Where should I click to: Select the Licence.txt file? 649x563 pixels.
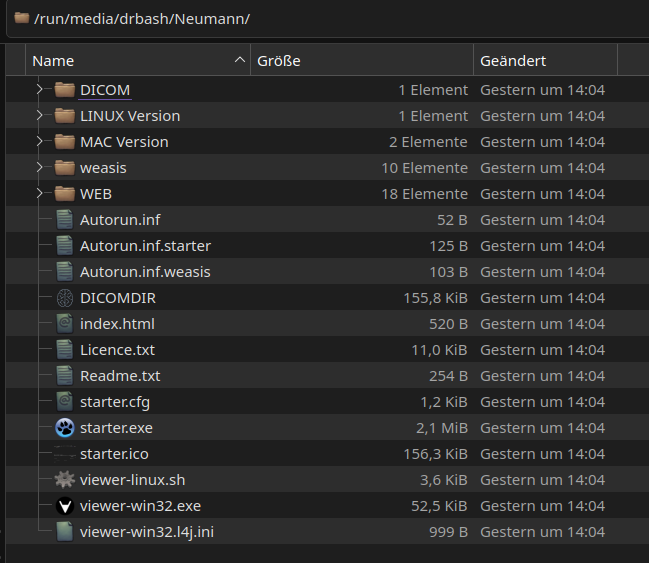tap(117, 350)
